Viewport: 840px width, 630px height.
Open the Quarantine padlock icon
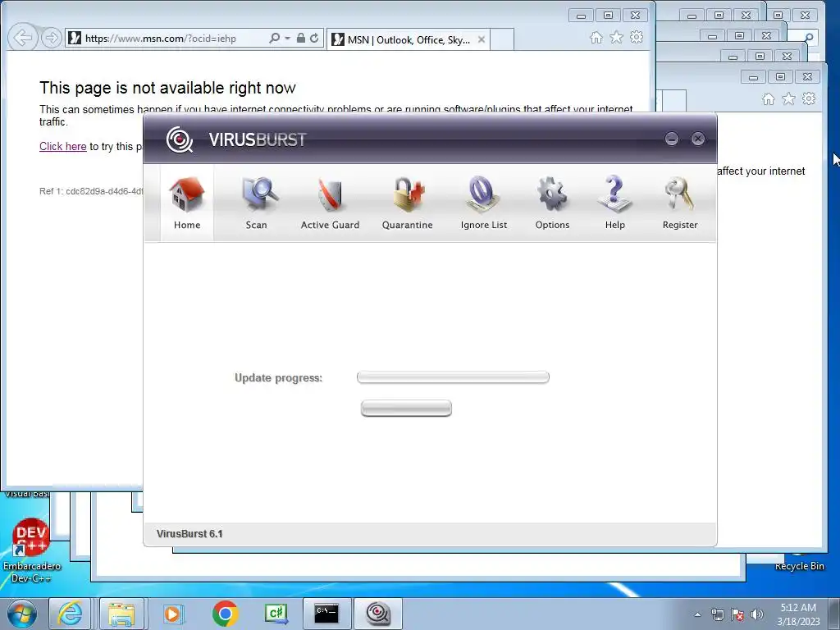point(407,203)
